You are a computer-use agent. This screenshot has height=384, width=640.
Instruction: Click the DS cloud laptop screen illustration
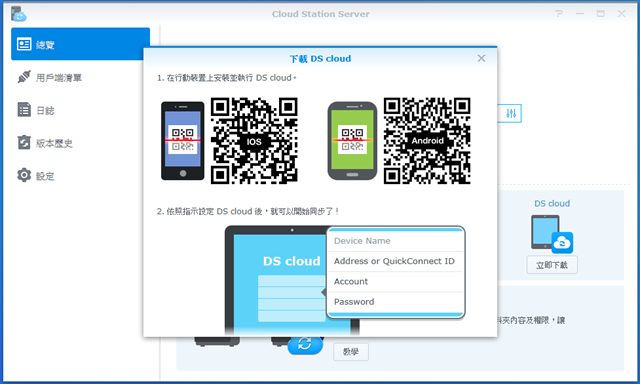(x=292, y=282)
